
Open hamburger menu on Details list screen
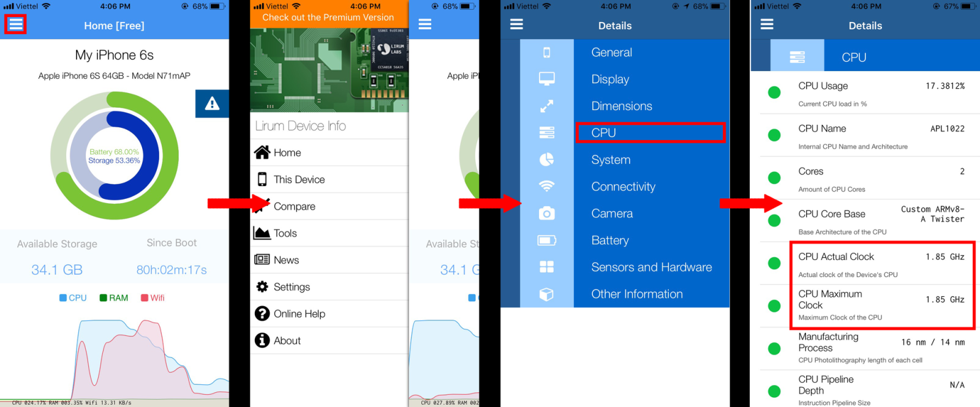tap(516, 24)
